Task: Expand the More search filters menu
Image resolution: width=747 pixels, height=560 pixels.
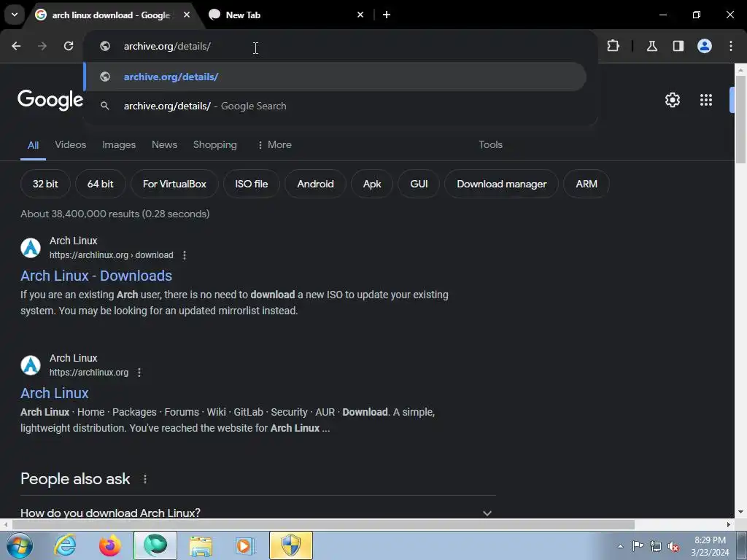Action: click(274, 145)
